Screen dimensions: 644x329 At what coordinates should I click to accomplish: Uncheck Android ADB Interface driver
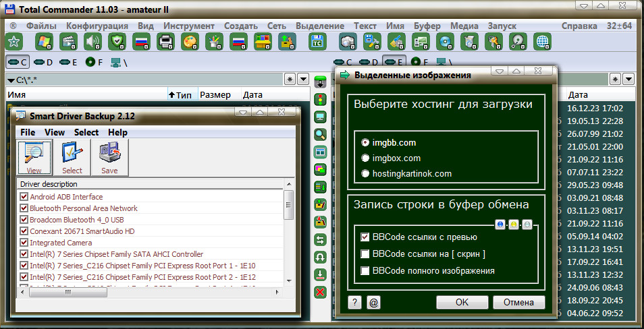[24, 196]
